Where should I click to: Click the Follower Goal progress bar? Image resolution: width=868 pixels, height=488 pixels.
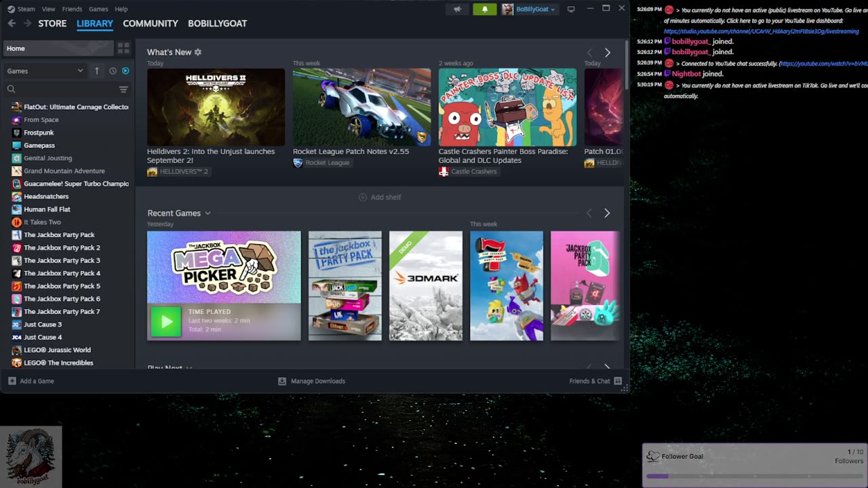pyautogui.click(x=755, y=476)
